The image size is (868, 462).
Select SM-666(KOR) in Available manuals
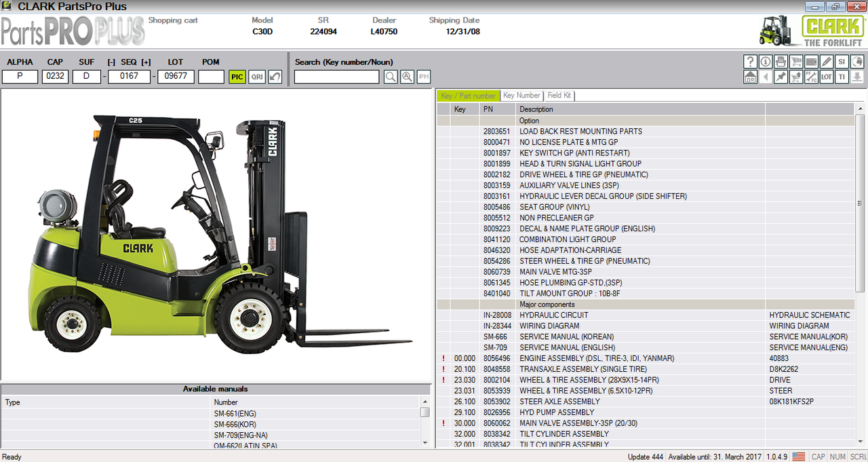coord(210,425)
